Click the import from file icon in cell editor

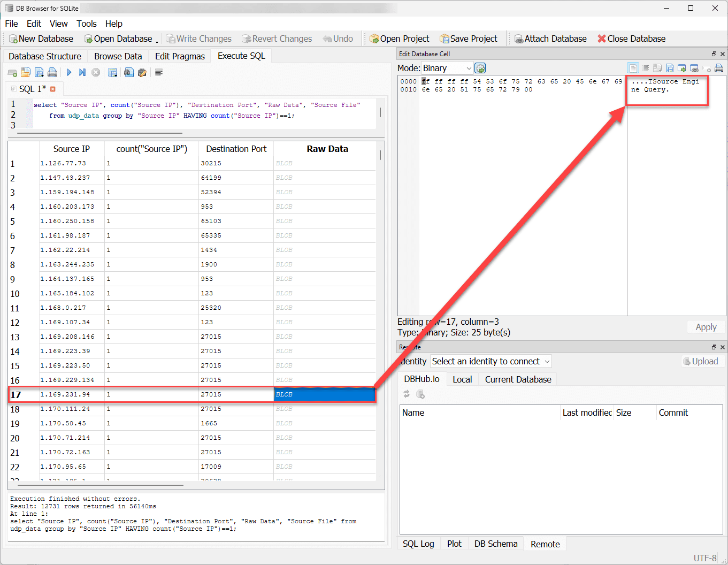tap(657, 68)
